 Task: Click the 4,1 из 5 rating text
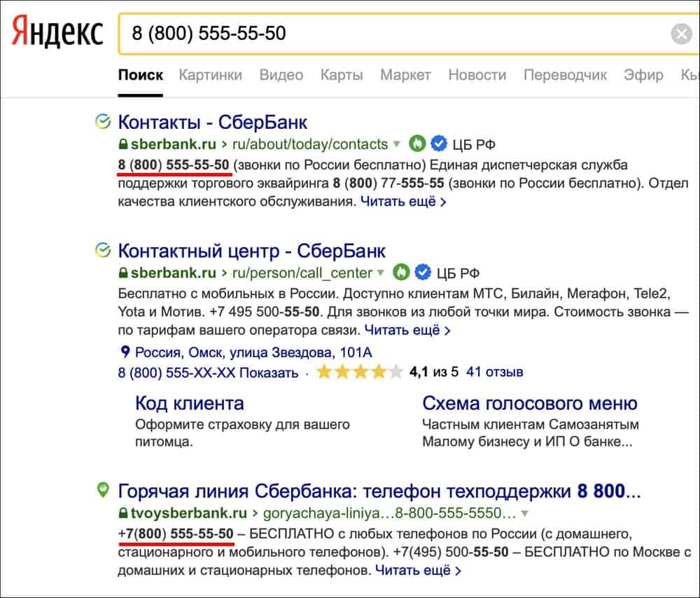(434, 372)
